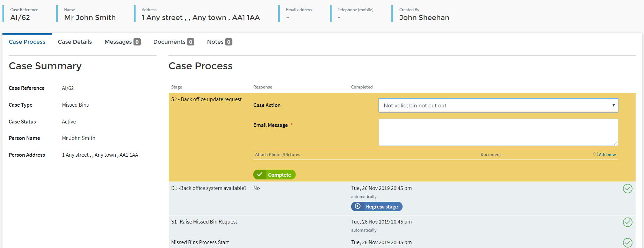Click the Email Message resize handle
The image size is (644, 248).
[x=615, y=143]
